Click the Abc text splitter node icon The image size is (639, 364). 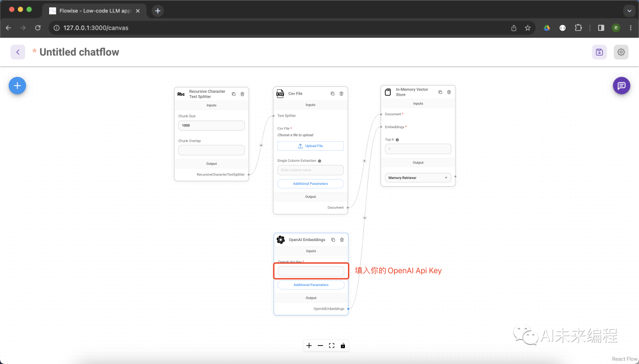(181, 94)
